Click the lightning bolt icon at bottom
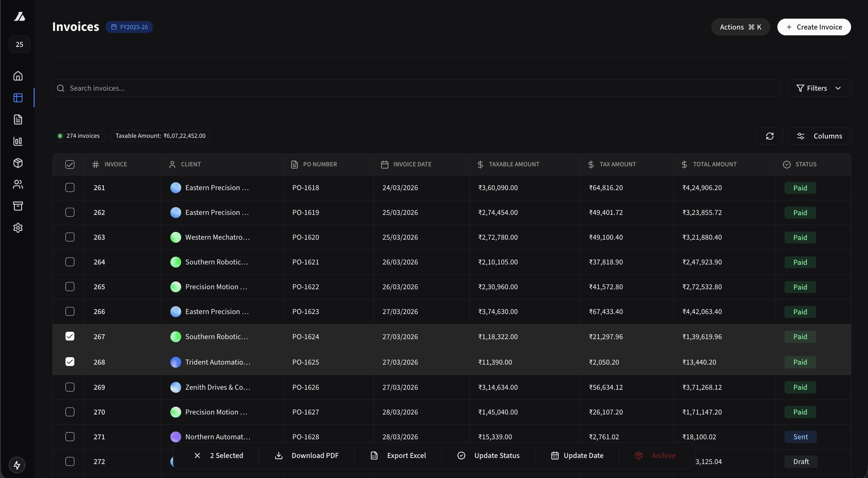Screen dimensions: 868x478 coord(17,465)
